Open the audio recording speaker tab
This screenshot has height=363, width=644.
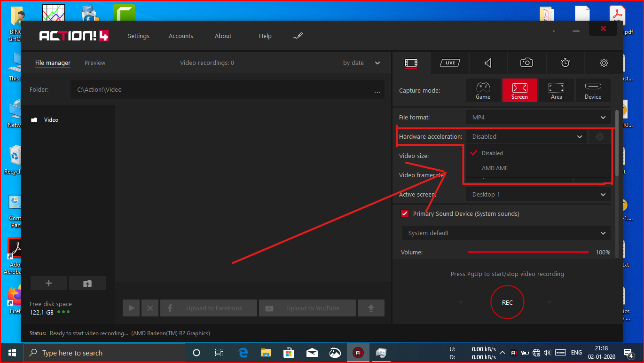tap(488, 63)
